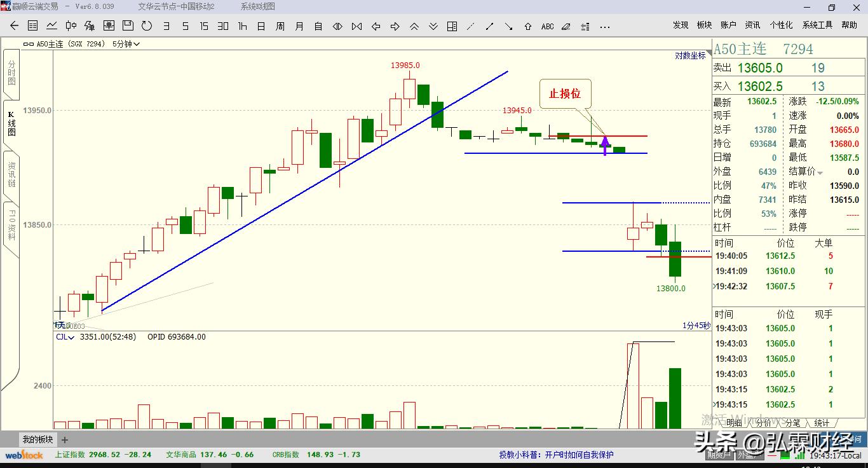The width and height of the screenshot is (868, 468).
Task: Select the K线图 side tab
Action: [11, 123]
